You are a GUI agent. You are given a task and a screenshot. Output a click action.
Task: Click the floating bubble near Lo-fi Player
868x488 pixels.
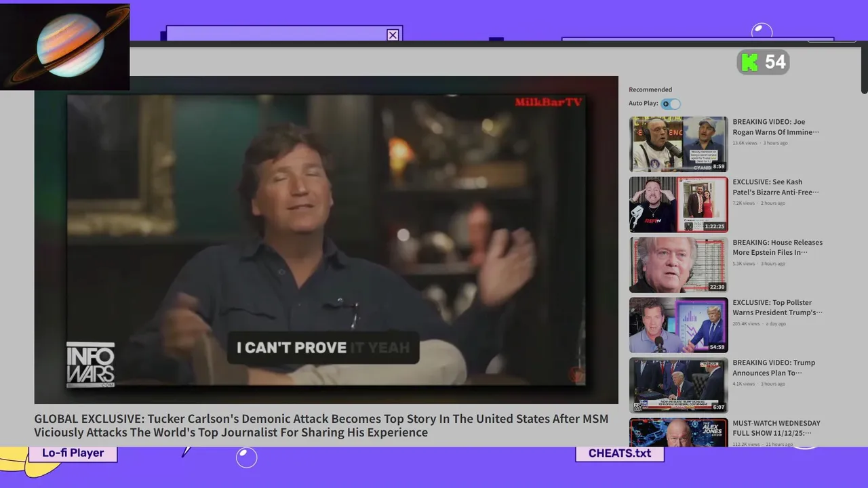[x=247, y=457]
